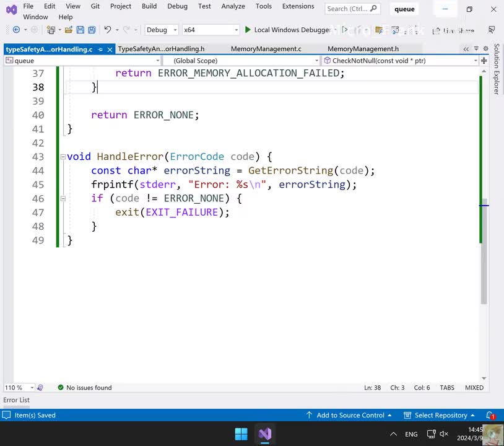Open the Debug configuration dropdown
Screen dimensions: 504x446
tap(161, 30)
